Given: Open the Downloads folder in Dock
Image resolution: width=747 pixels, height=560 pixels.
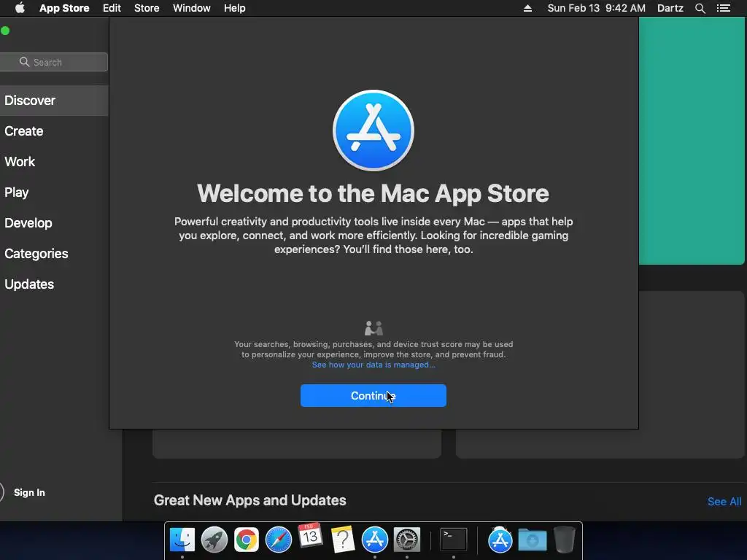Looking at the screenshot, I should coord(532,540).
